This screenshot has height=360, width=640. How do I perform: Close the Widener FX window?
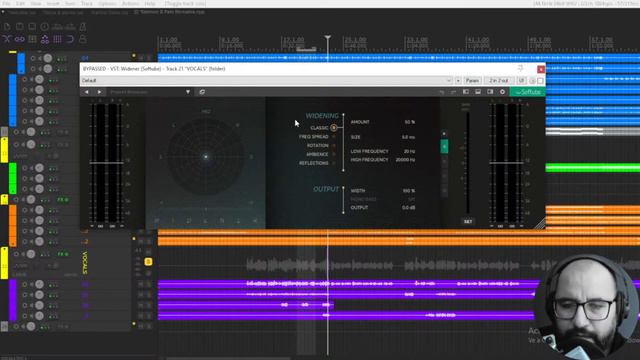tap(540, 69)
